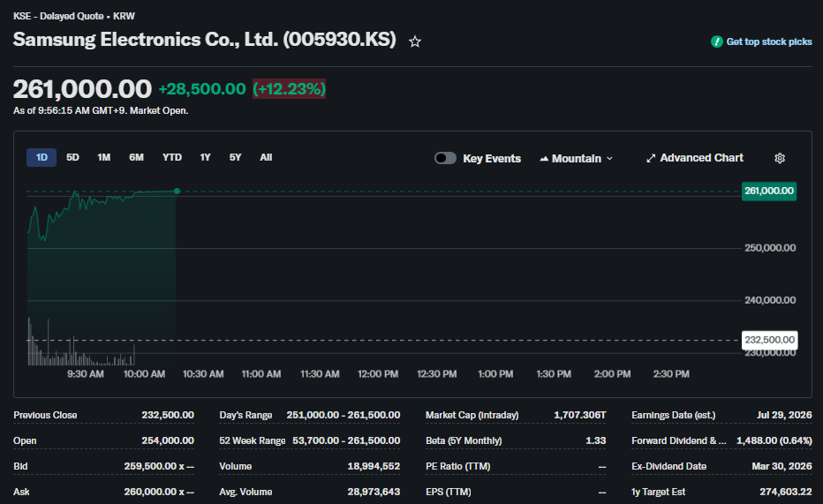Screen dimensions: 823x504
Task: Click the Day's Range value
Action: pos(344,415)
